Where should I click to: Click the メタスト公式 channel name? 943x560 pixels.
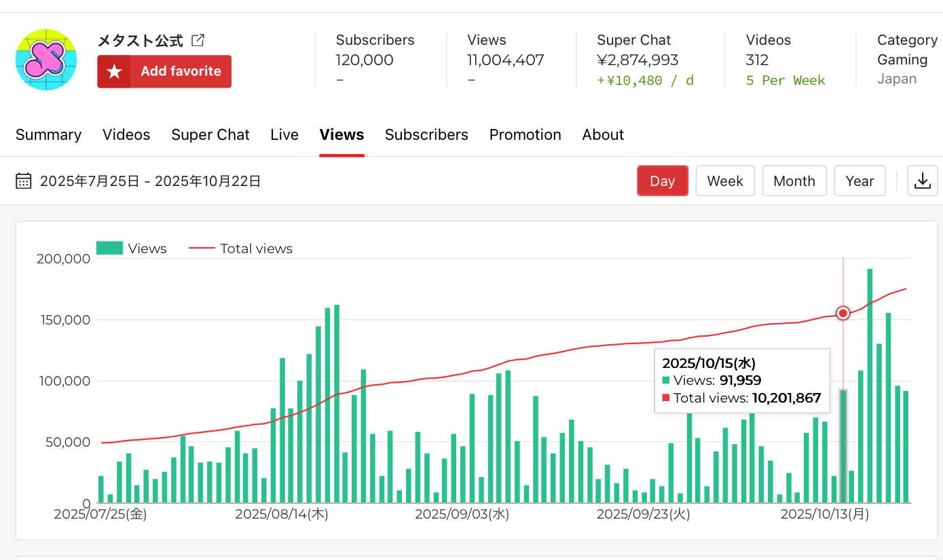141,41
